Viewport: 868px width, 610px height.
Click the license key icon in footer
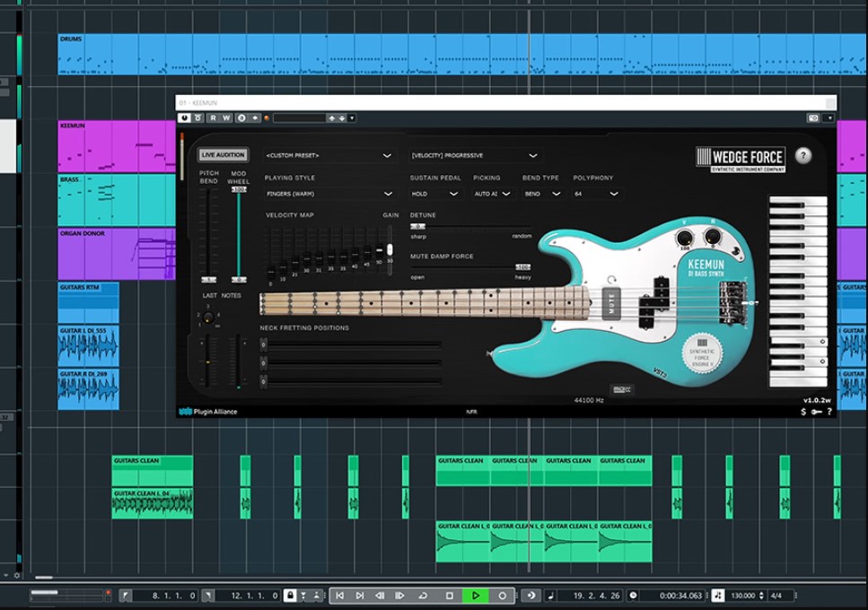coord(816,412)
